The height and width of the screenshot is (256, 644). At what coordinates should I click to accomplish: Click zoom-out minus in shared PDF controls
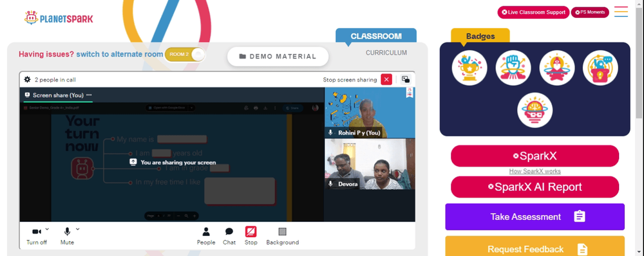(178, 215)
